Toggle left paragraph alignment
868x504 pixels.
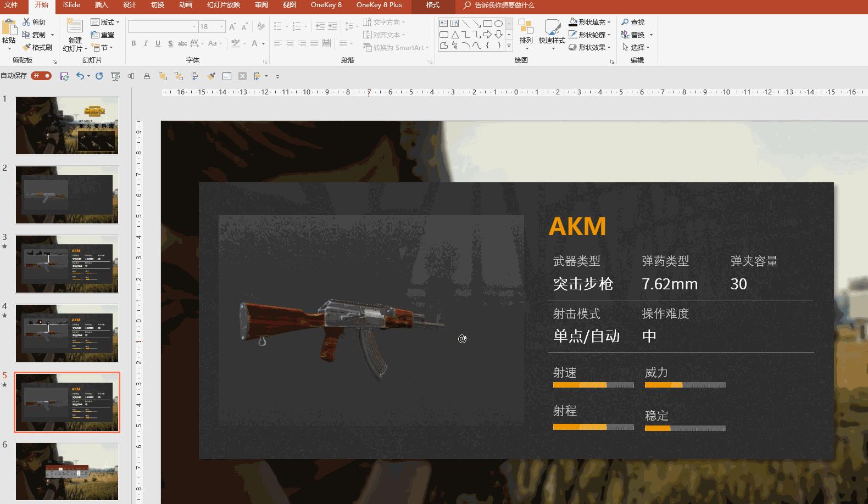pyautogui.click(x=278, y=43)
